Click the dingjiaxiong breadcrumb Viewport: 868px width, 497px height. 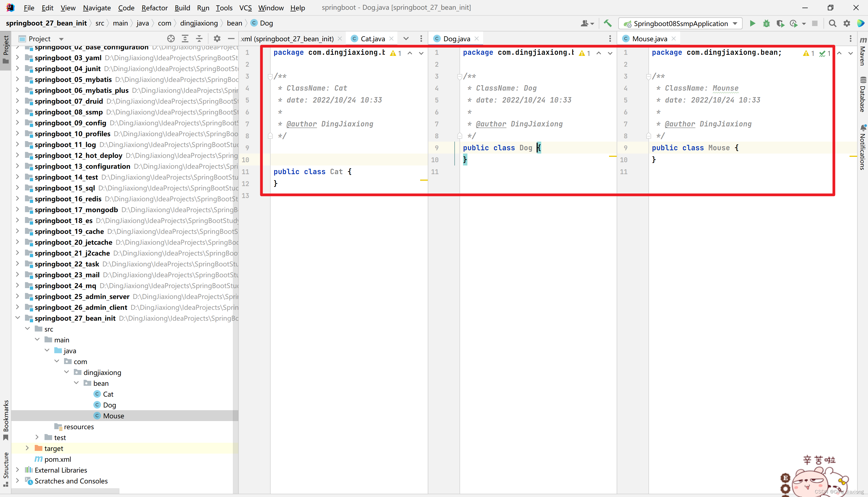pyautogui.click(x=199, y=23)
